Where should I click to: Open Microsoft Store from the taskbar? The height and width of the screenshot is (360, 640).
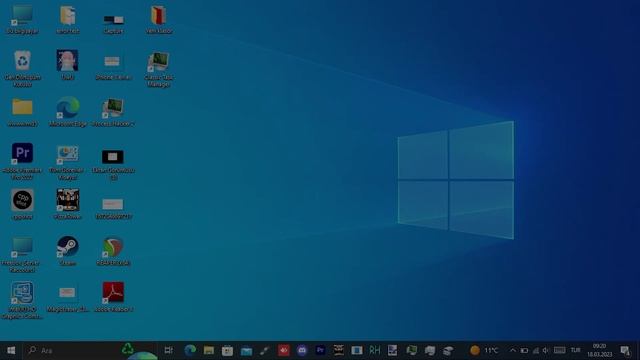227,350
